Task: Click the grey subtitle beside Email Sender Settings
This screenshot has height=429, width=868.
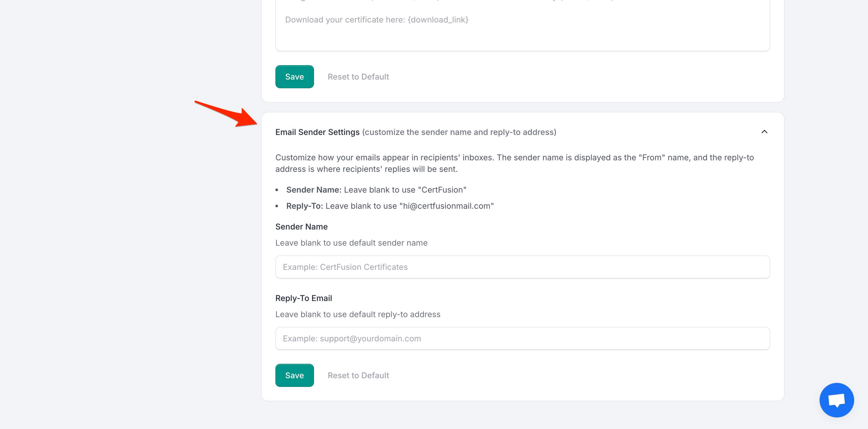Action: pyautogui.click(x=459, y=132)
